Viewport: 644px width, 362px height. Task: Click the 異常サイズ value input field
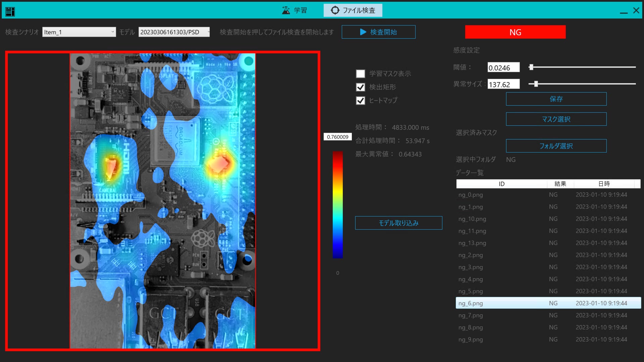click(x=503, y=84)
